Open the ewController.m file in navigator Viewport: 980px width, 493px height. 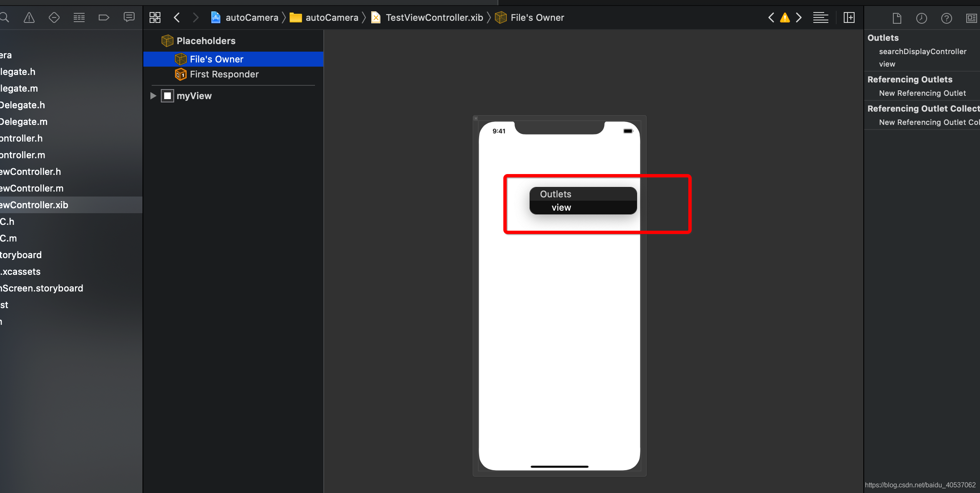point(32,188)
